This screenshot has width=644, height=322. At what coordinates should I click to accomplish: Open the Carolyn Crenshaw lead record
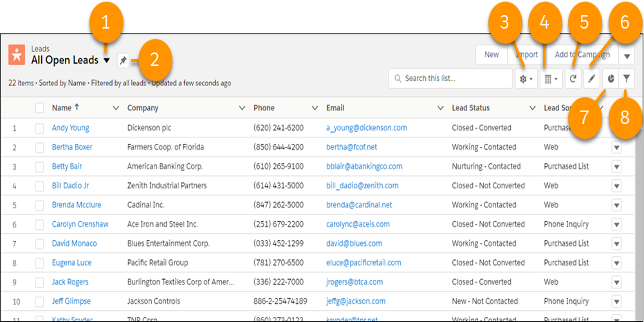[80, 224]
